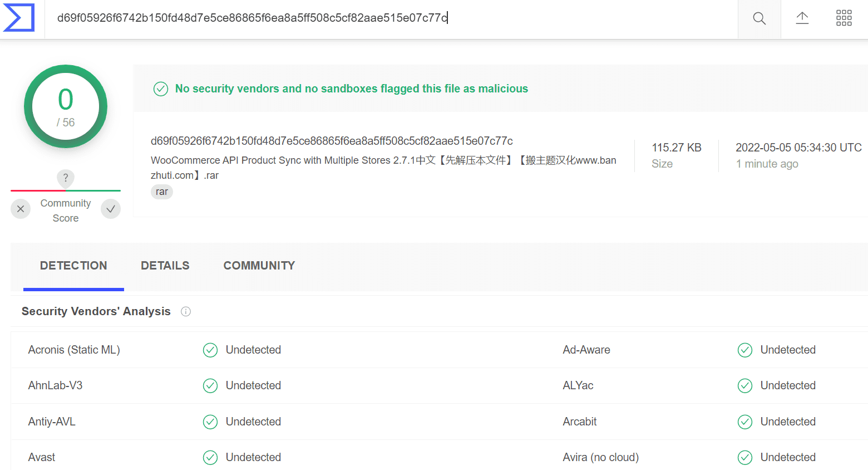
Task: Click the 115.27 KB size value
Action: (677, 148)
